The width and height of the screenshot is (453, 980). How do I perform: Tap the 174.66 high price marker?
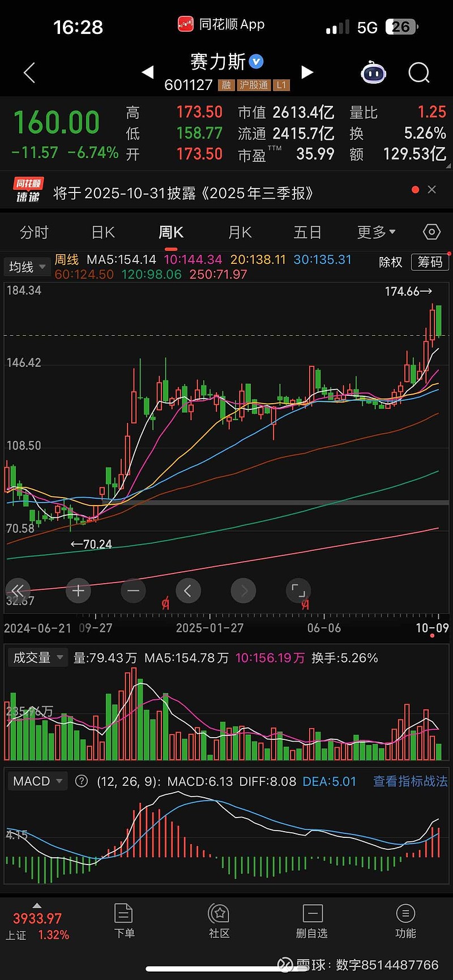(408, 291)
